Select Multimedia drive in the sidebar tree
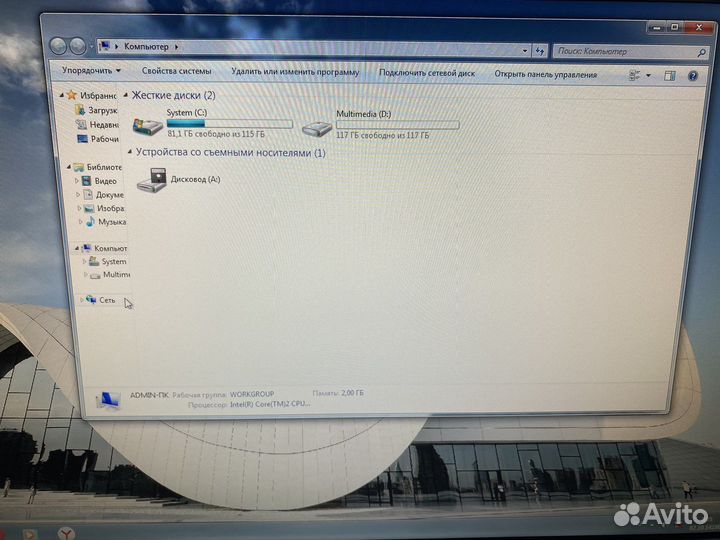The image size is (720, 540). point(110,275)
